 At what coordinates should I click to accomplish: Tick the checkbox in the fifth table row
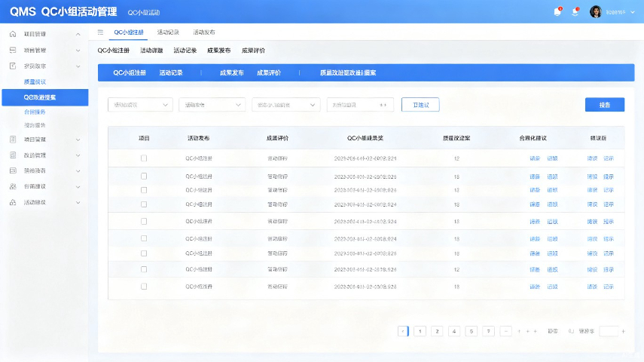click(144, 221)
